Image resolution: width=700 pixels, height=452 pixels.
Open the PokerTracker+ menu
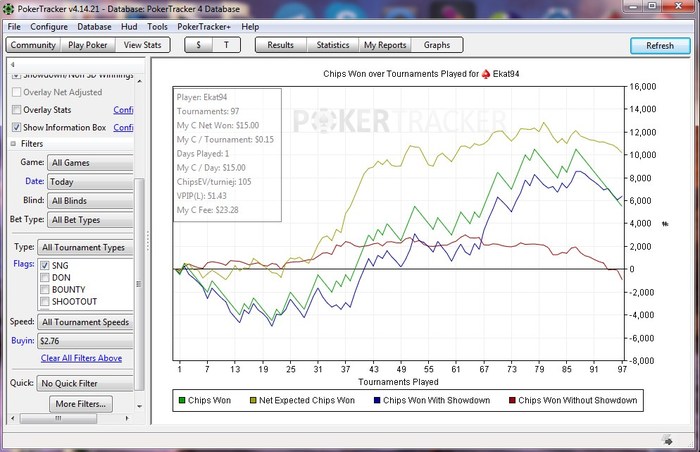[204, 27]
